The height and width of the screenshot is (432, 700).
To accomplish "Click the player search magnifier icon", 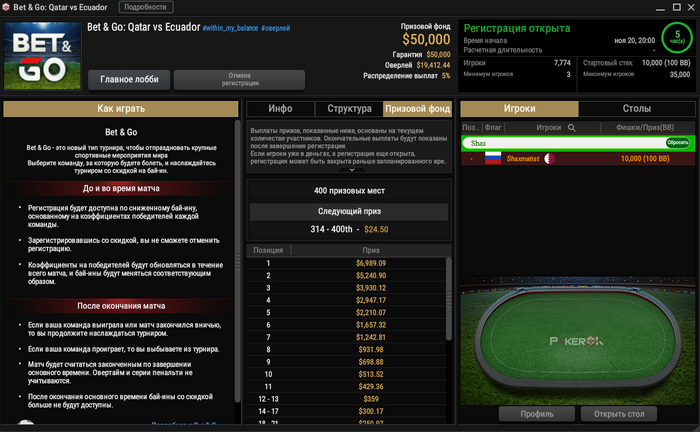I will click(x=571, y=128).
